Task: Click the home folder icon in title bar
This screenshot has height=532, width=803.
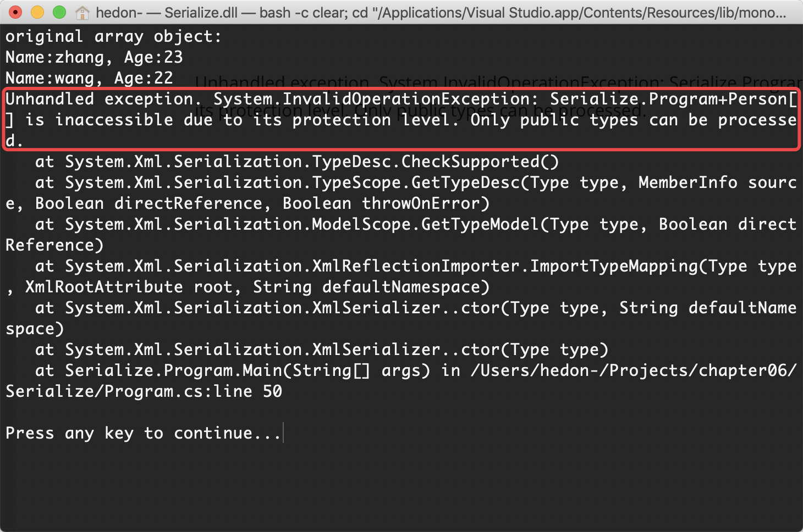Action: [x=82, y=12]
